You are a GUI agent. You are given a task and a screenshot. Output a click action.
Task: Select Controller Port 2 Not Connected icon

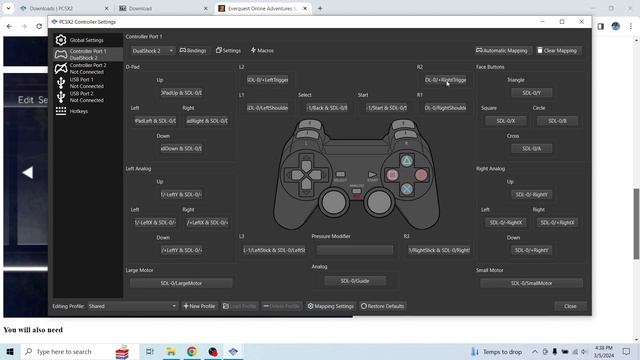[61, 68]
